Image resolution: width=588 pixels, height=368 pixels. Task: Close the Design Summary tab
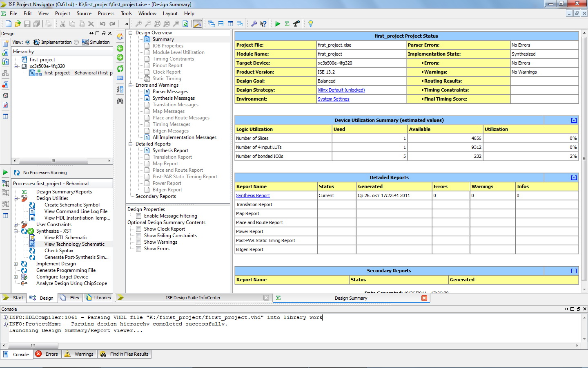point(424,298)
